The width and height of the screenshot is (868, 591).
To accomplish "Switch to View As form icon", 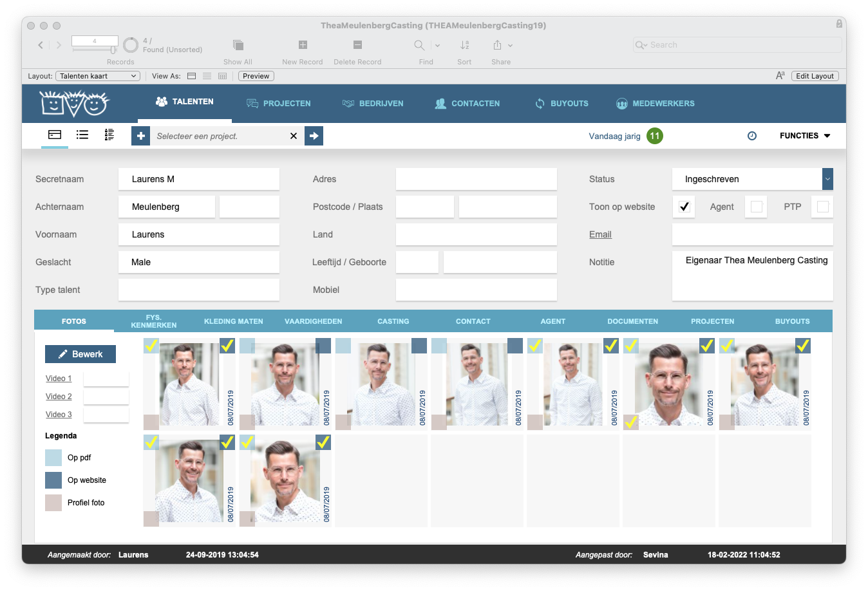I will [191, 76].
